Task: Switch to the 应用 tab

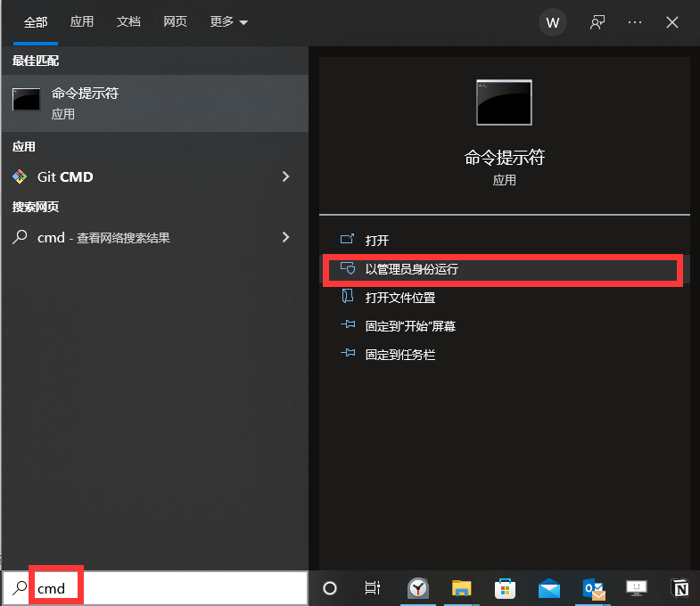Action: click(82, 21)
